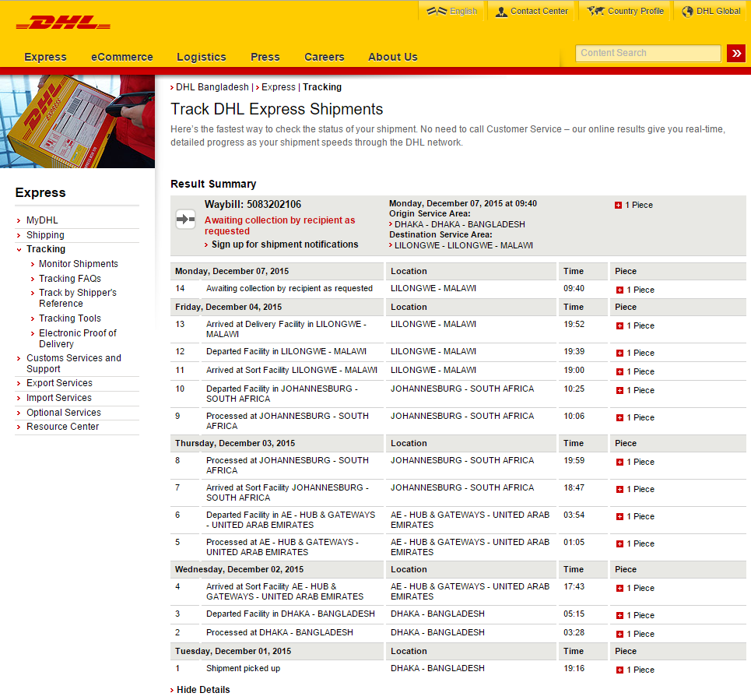
Task: Open the eCommerce main menu
Action: coord(122,57)
